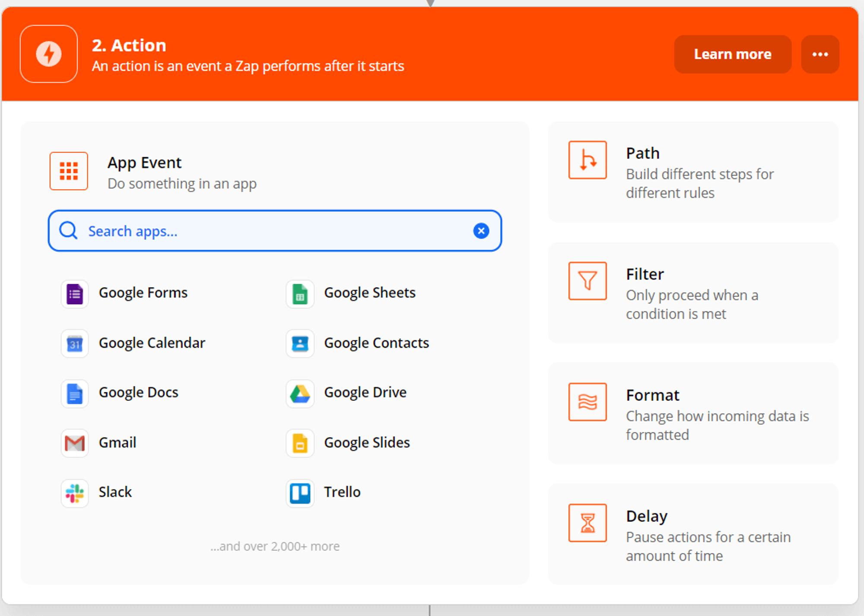
Task: Click '...and over 2,000+ more' text
Action: click(275, 546)
